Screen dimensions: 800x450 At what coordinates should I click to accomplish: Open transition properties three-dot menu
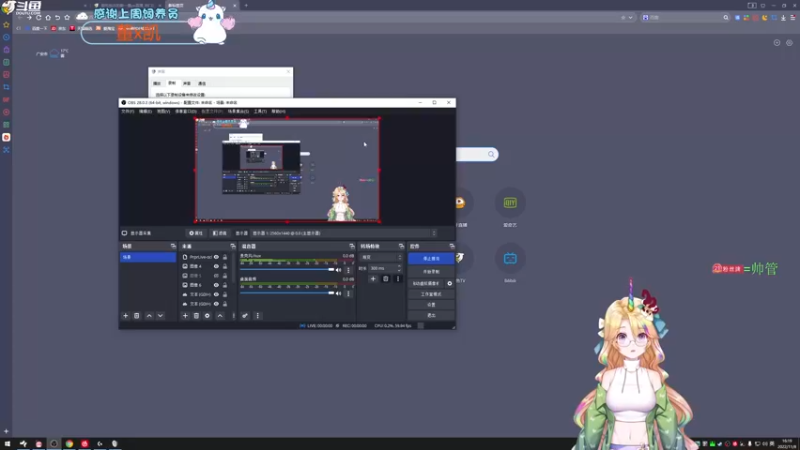(x=398, y=279)
